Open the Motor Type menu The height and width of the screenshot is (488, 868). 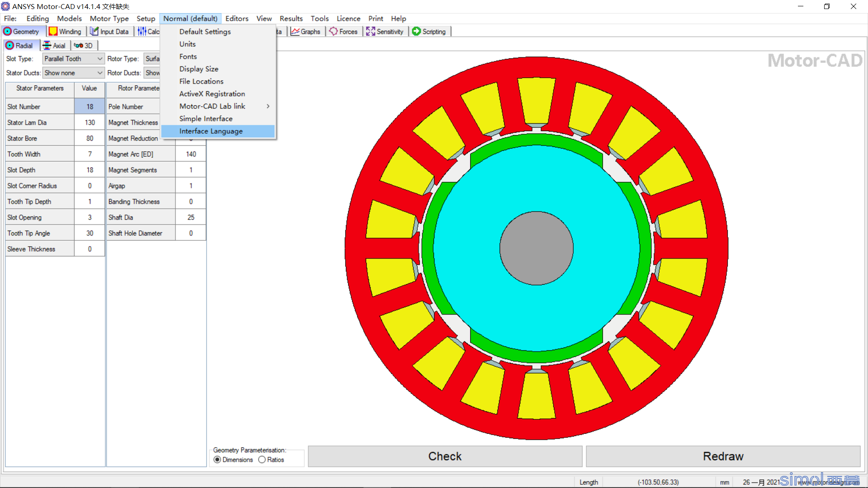[109, 19]
